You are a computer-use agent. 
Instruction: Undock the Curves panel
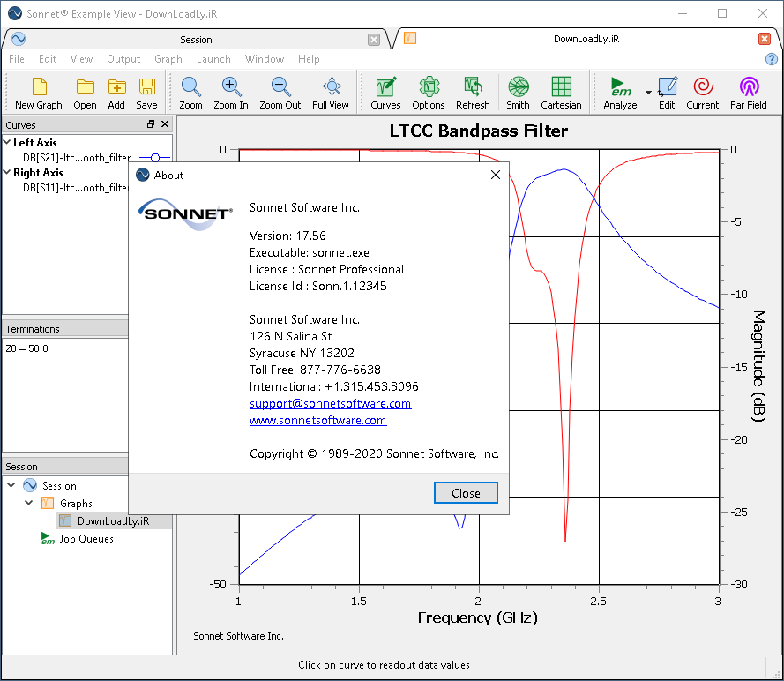pyautogui.click(x=151, y=125)
